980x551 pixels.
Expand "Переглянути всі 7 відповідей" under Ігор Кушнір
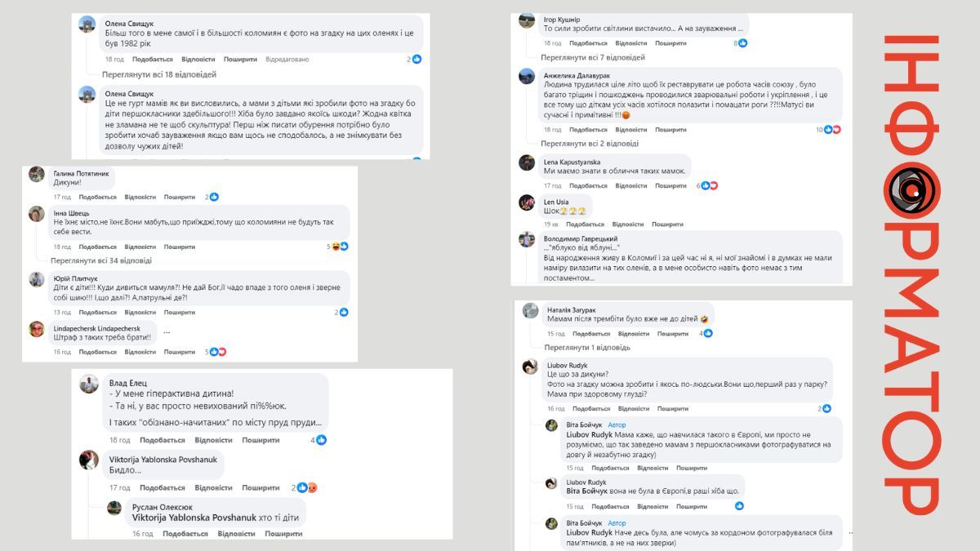tap(593, 58)
